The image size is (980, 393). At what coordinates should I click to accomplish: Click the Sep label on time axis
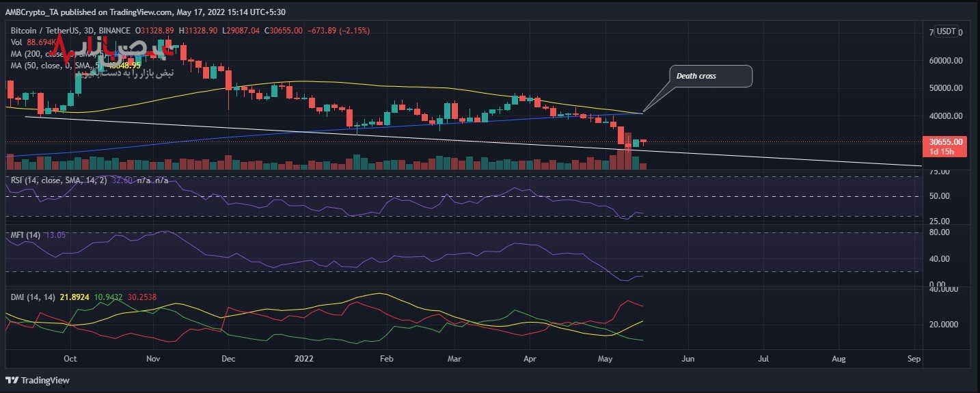(914, 358)
